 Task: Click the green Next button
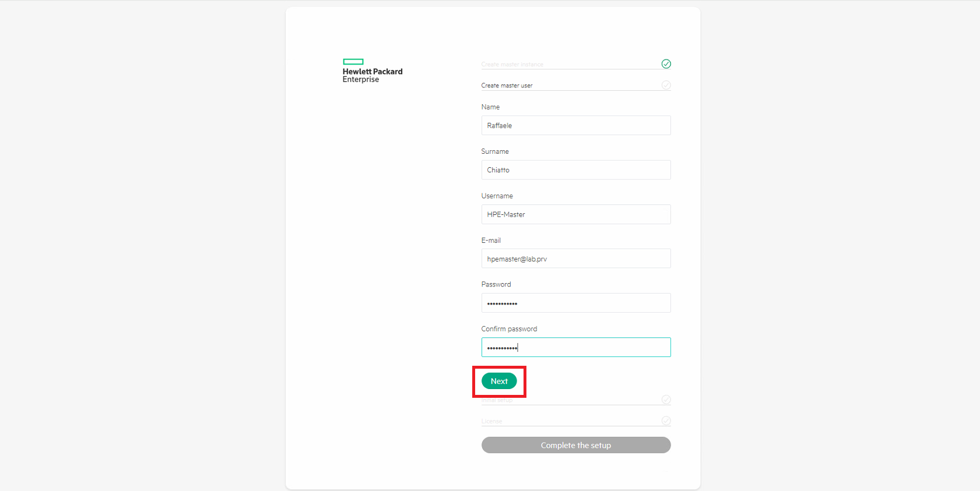pyautogui.click(x=499, y=381)
